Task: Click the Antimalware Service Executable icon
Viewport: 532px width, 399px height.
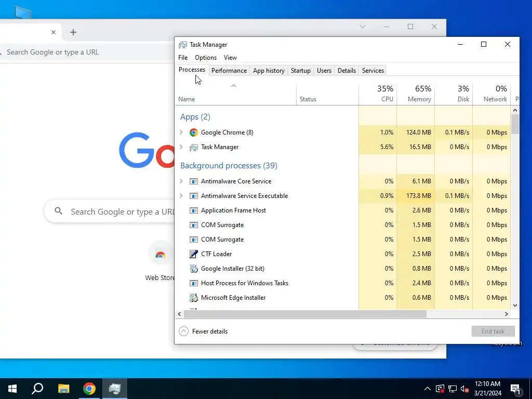Action: coord(193,196)
